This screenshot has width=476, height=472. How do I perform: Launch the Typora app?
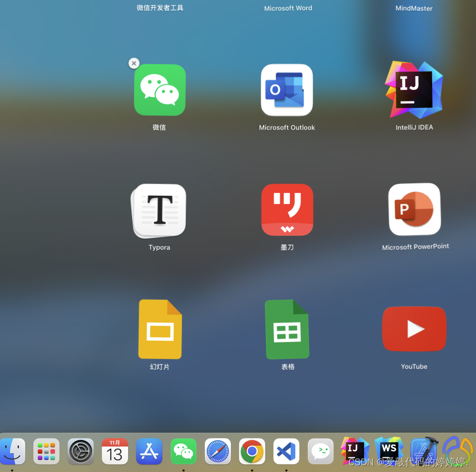159,211
